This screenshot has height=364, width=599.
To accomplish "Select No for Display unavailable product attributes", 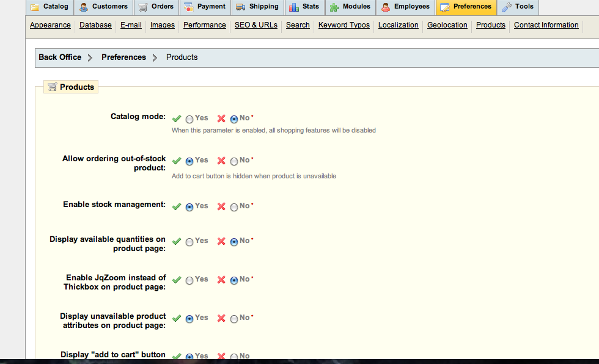I will (234, 319).
